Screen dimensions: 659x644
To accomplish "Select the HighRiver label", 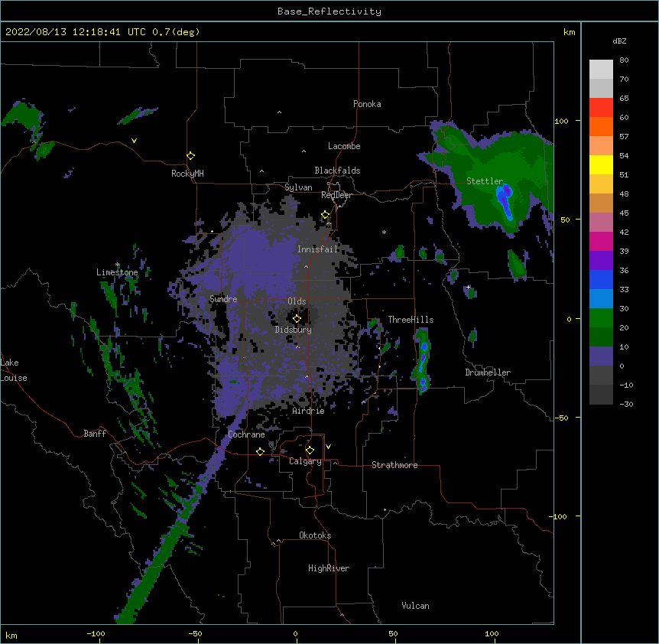I will point(329,568).
